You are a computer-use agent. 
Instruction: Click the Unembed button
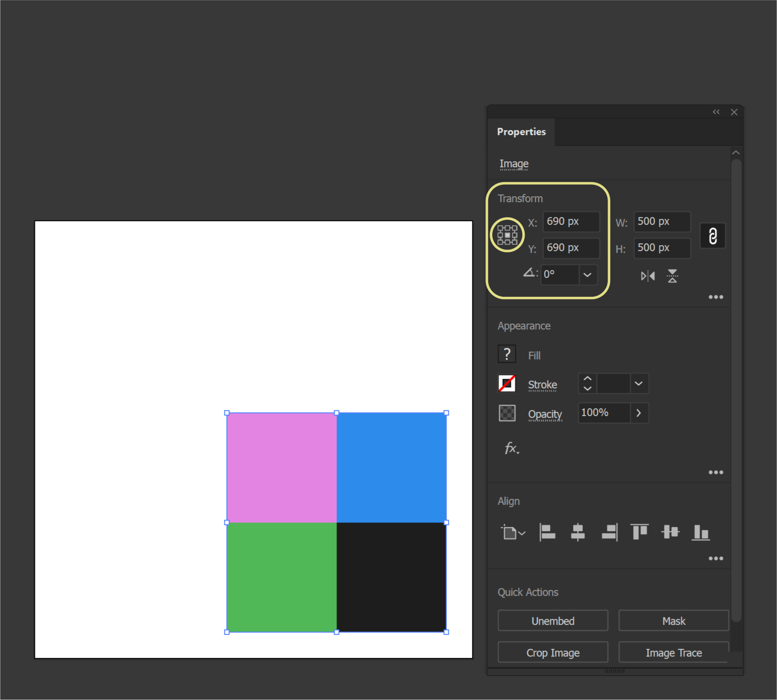coord(553,621)
